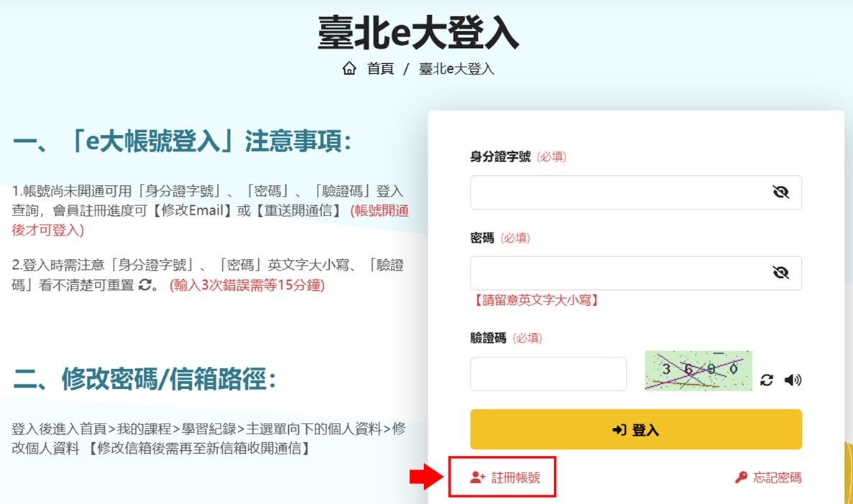Click the red arrow pointing at 註冊帳號

point(426,477)
